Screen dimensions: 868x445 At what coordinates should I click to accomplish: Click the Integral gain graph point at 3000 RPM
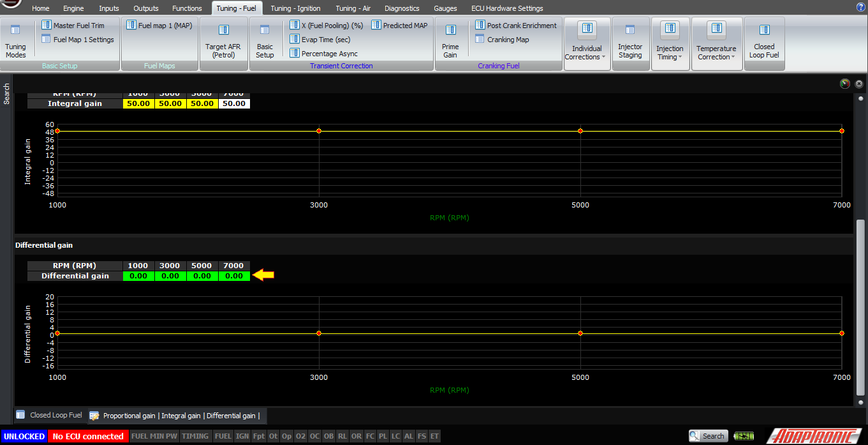click(319, 131)
